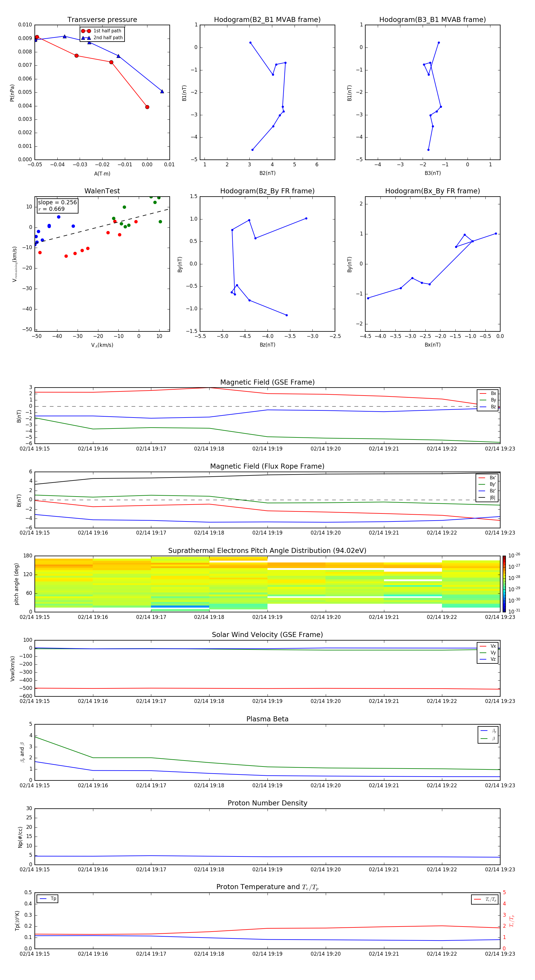This screenshot has height=980, width=535.
Task: Click the 'A(T·m)' x-axis label
Action: (x=102, y=174)
